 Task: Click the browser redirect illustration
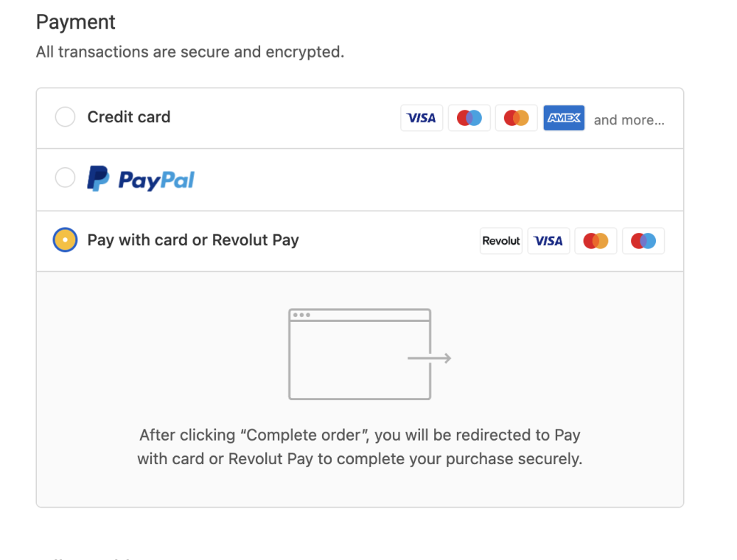click(360, 354)
